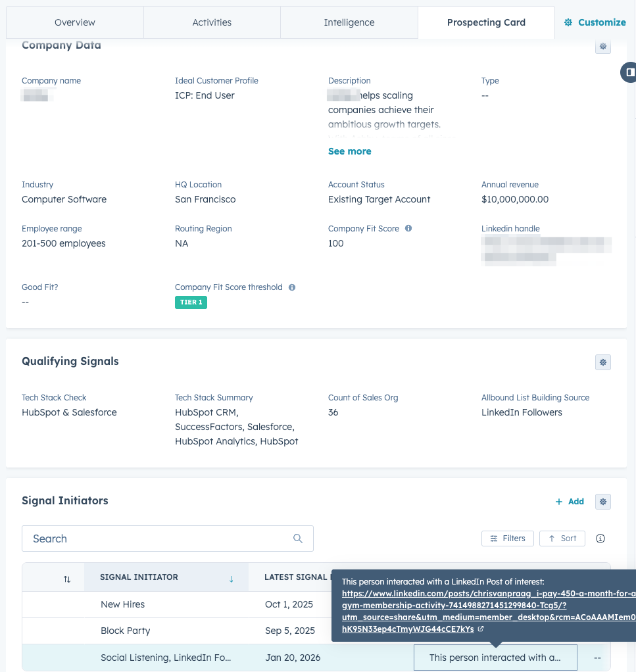
Task: Click Company Fit Score threshold info icon
Action: [292, 287]
